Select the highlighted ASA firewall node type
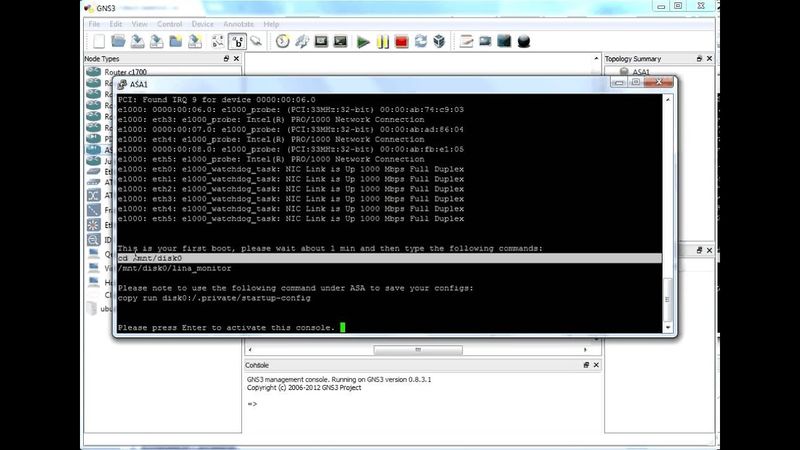 coord(99,149)
